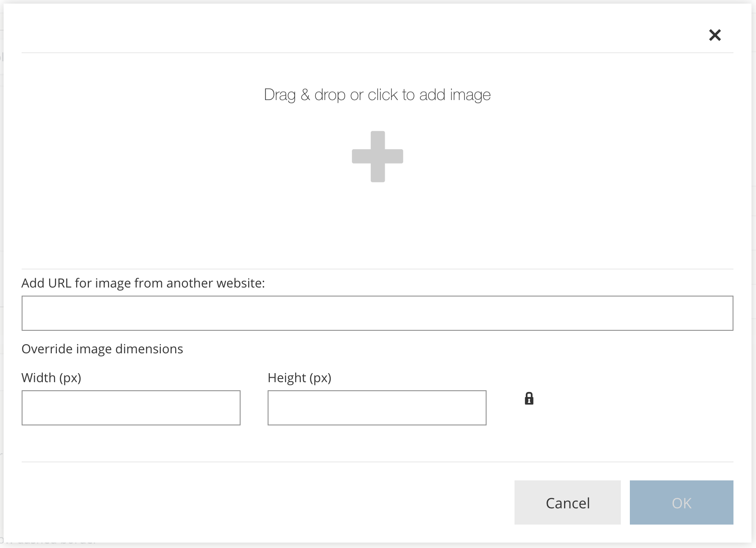Focus the image URL input field
Viewport: 756px width, 548px height.
377,313
